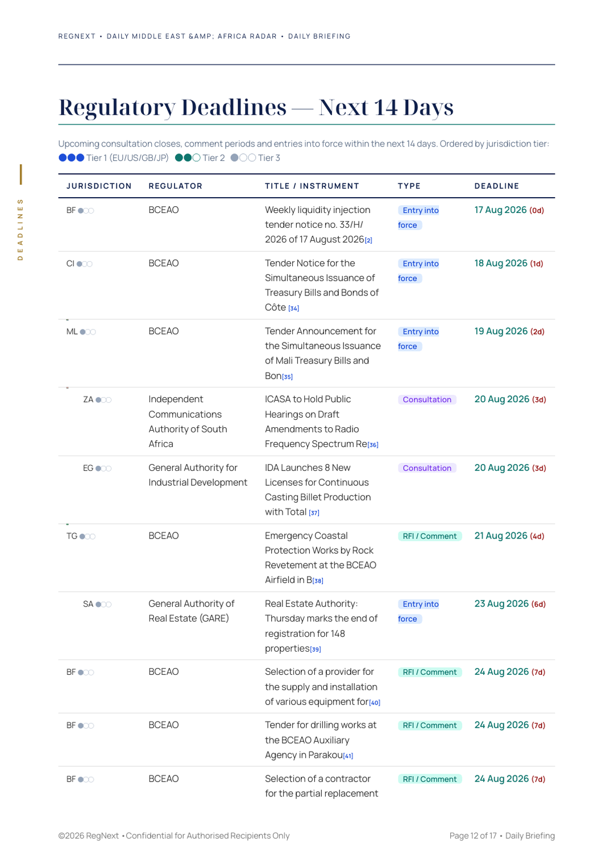Click the 'DAILY BRIEFING' breadcrumb in the page header

(x=320, y=36)
